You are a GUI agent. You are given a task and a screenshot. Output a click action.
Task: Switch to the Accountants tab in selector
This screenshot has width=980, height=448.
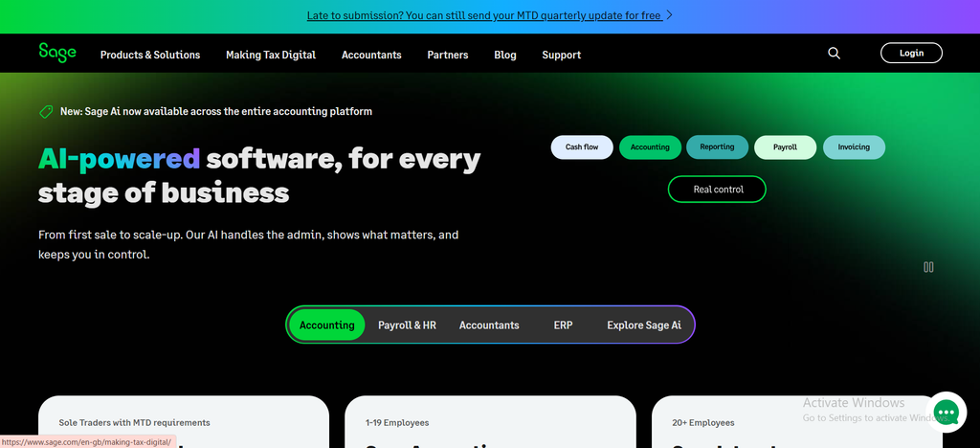[x=489, y=325]
